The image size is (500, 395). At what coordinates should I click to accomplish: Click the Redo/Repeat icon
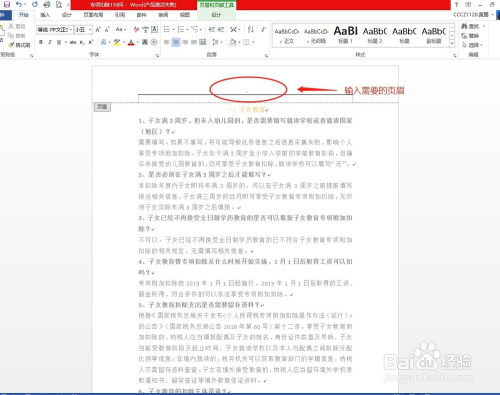35,4
